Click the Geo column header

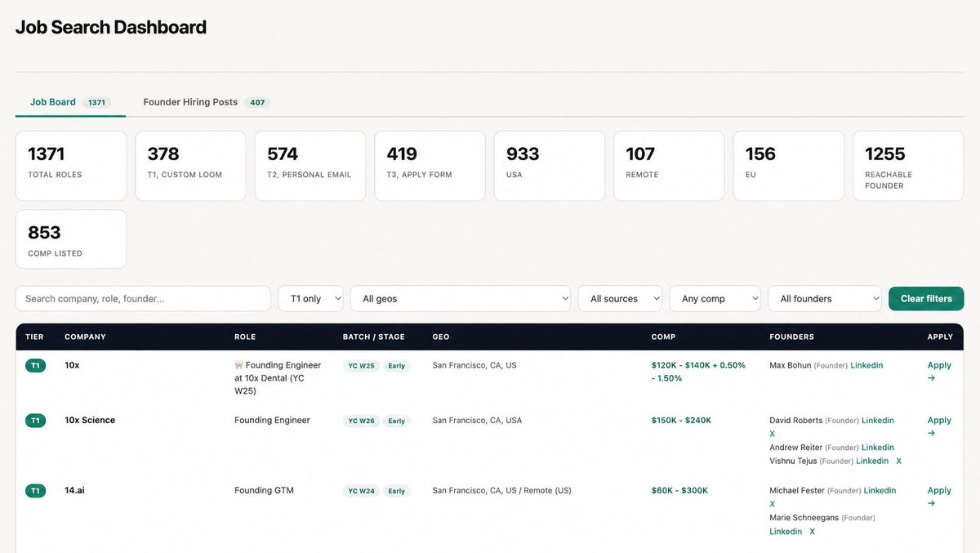[441, 337]
